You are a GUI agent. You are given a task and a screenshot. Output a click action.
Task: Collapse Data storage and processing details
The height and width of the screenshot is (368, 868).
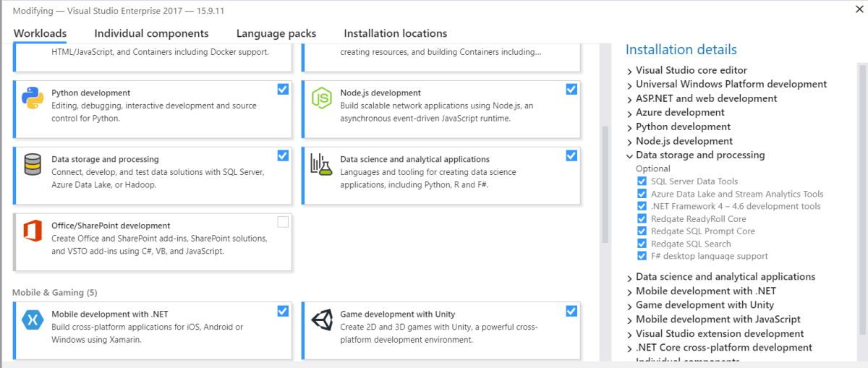click(x=629, y=155)
